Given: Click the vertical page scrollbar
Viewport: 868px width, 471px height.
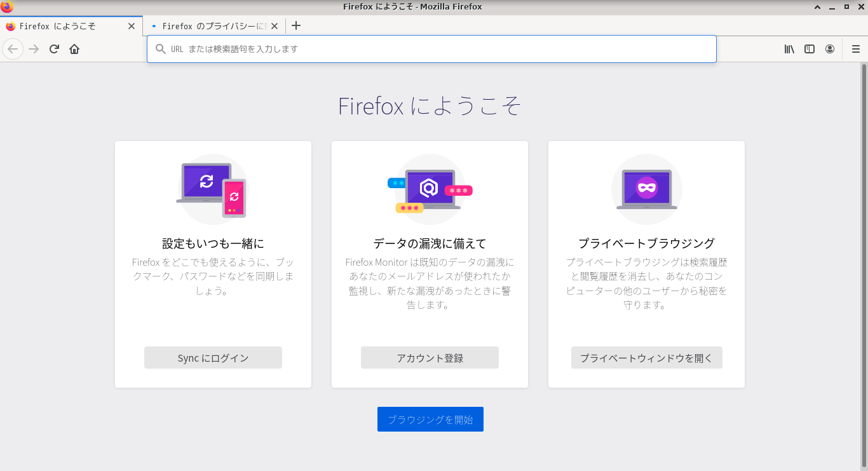Looking at the screenshot, I should click(864, 267).
